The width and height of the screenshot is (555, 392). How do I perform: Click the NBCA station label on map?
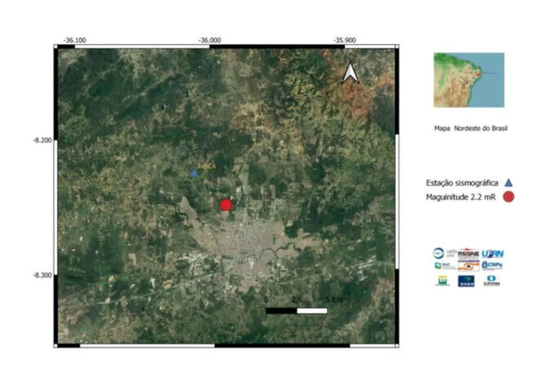tap(199, 164)
